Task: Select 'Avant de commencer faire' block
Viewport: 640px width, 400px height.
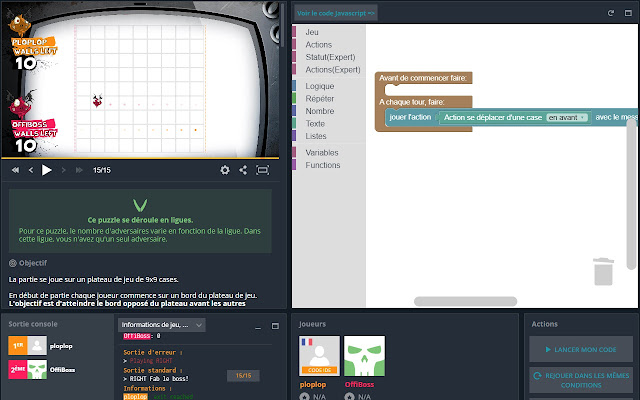Action: coord(423,78)
